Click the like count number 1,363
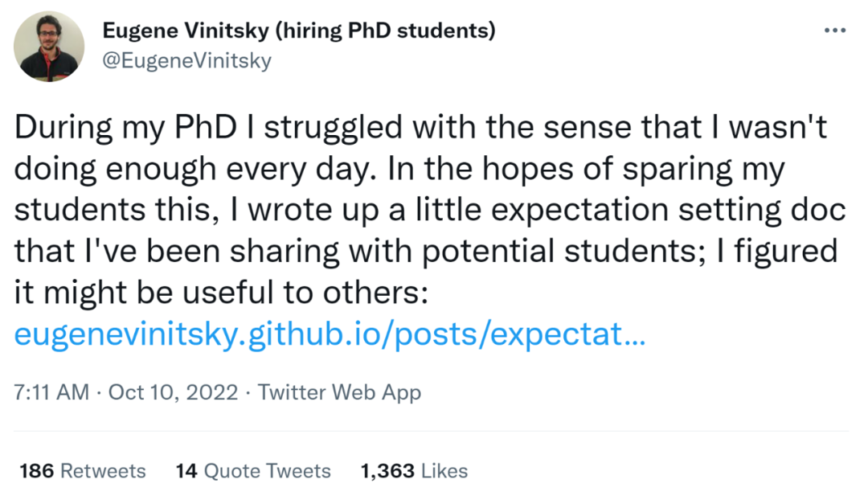Viewport: 868px width, 496px height. (387, 470)
